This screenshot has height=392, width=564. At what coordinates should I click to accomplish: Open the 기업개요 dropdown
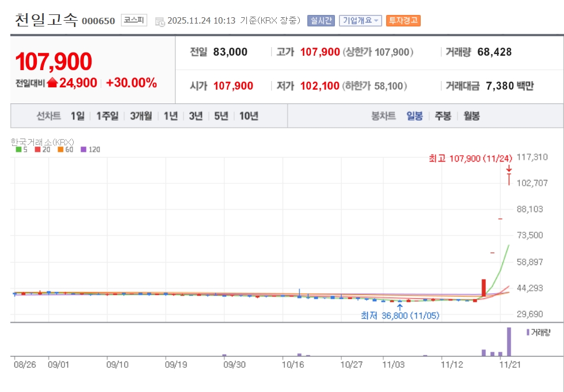[x=360, y=21]
